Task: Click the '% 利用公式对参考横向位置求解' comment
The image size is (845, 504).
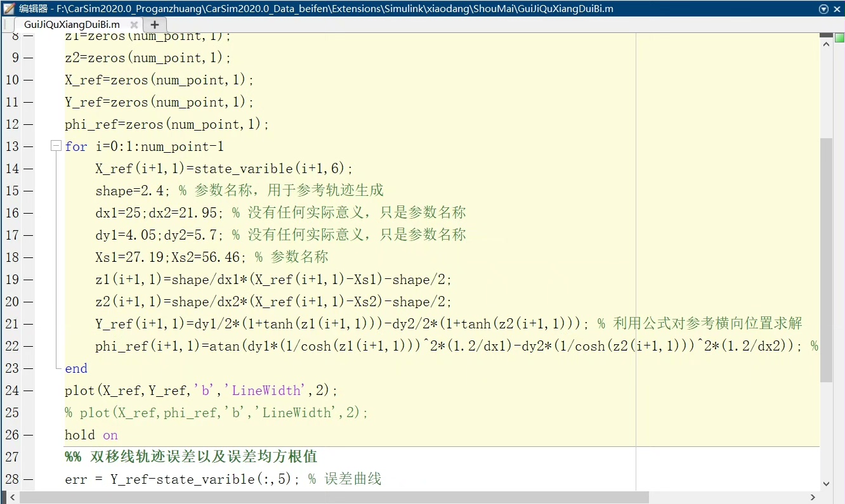Action: [x=700, y=324]
